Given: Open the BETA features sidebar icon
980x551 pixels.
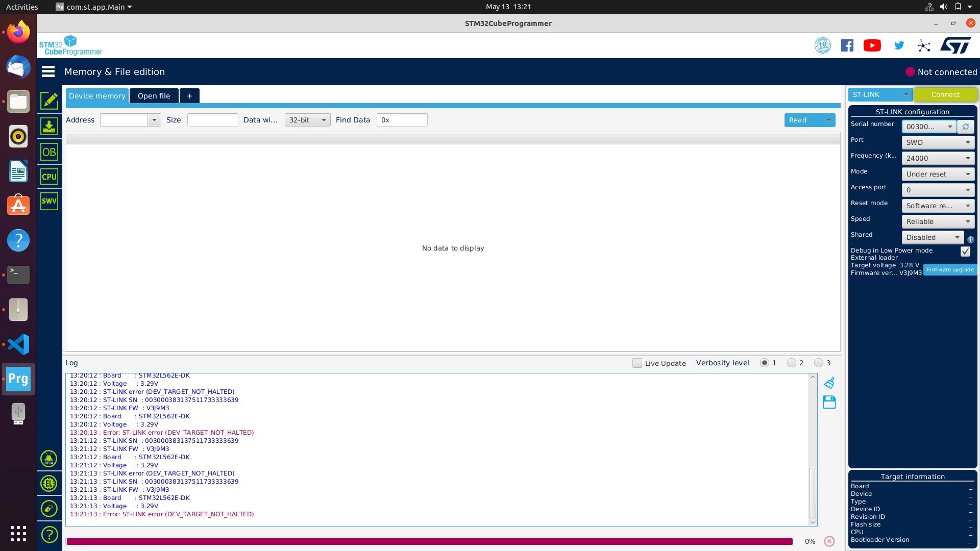Looking at the screenshot, I should [x=48, y=459].
